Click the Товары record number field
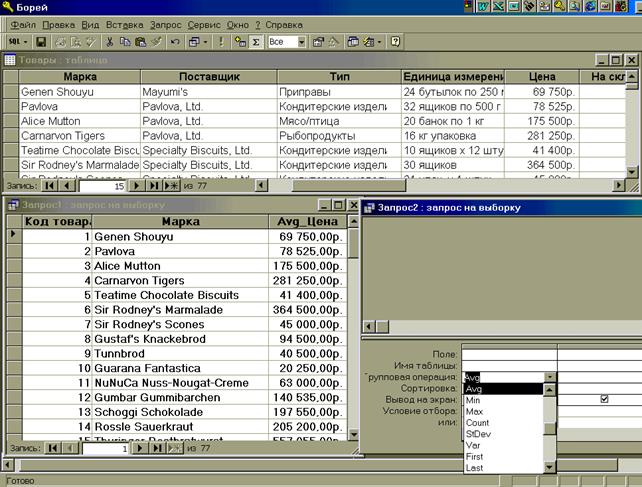The image size is (642, 487). click(x=102, y=186)
